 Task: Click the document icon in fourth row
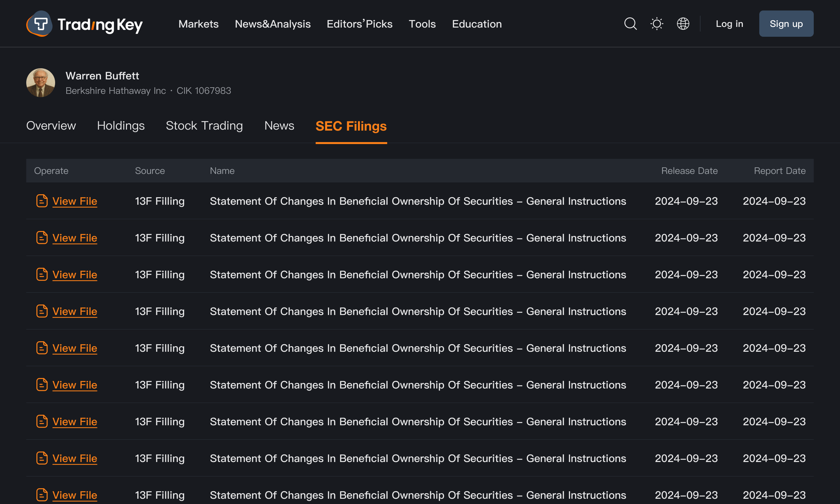click(42, 311)
